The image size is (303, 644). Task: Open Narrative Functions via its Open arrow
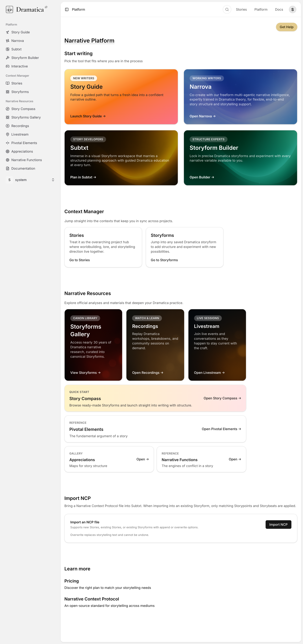click(x=235, y=459)
